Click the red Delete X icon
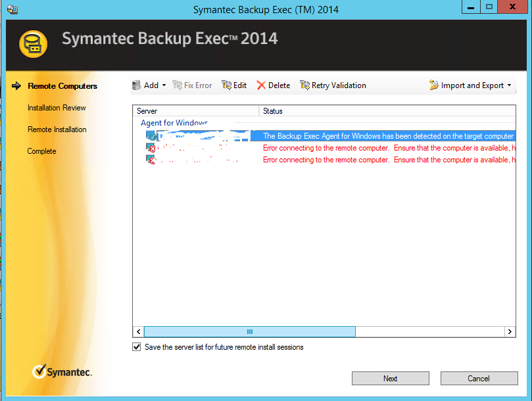 261,85
